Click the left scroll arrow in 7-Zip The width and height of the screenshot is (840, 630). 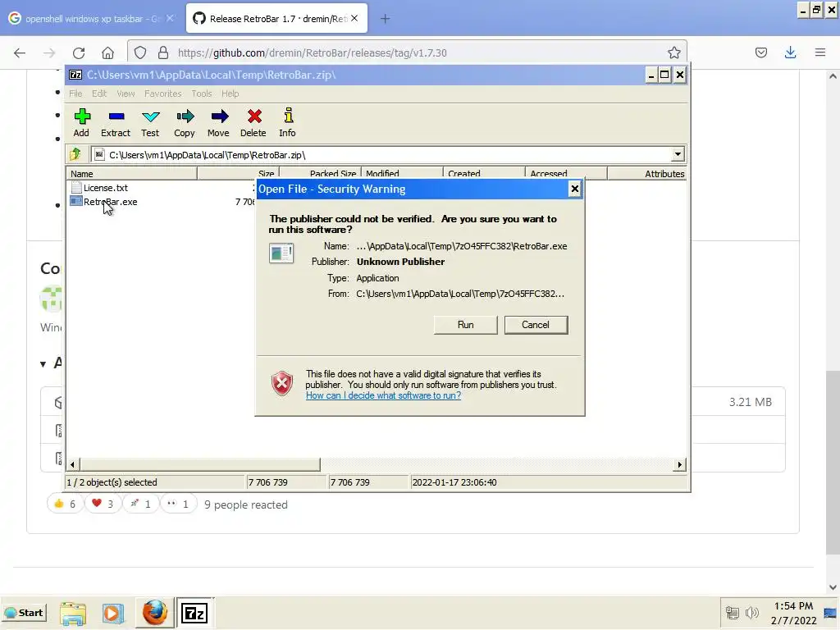point(72,464)
